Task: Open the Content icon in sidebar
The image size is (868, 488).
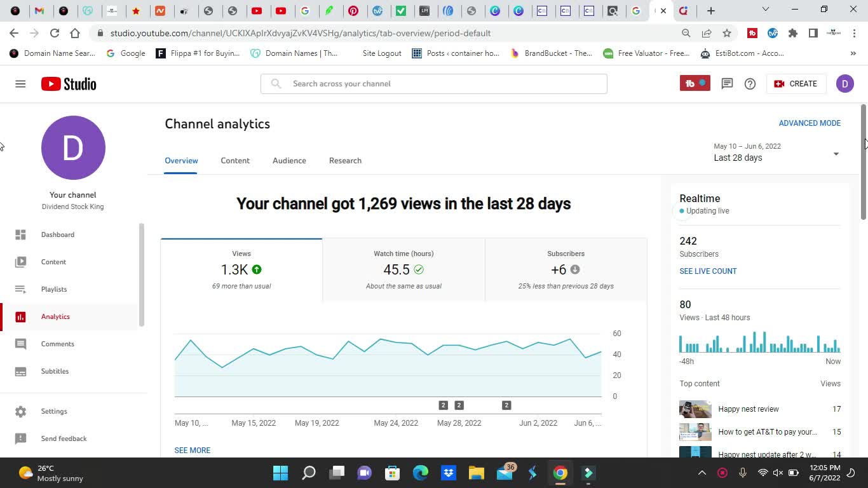Action: 20,262
